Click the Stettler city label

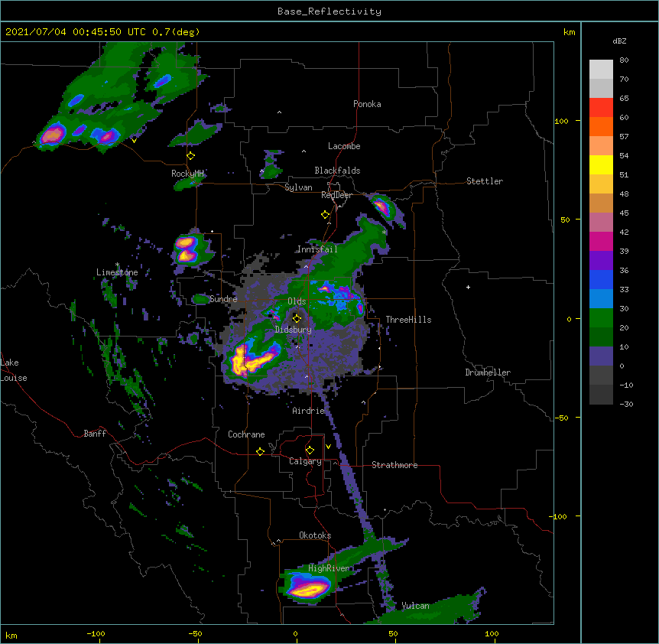point(485,181)
